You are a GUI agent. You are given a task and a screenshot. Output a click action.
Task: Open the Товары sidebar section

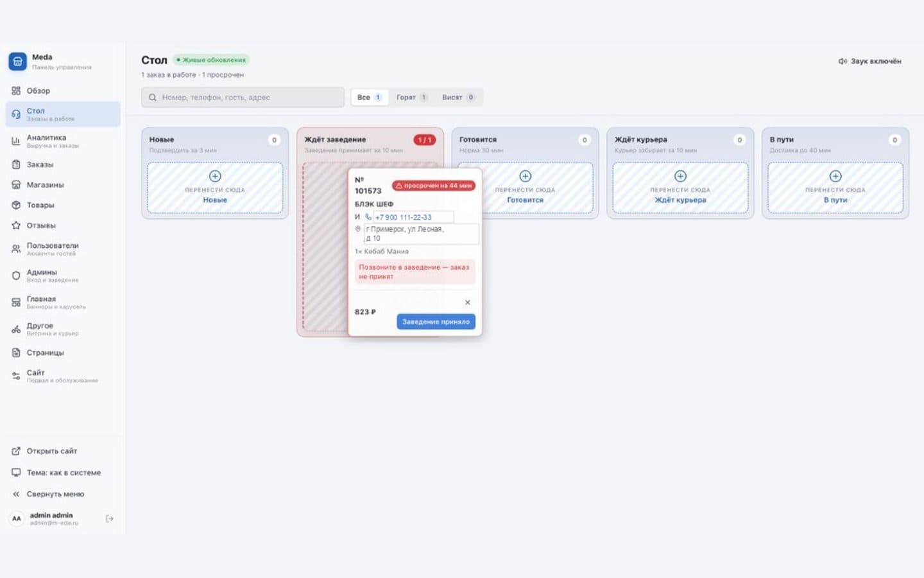[63, 205]
